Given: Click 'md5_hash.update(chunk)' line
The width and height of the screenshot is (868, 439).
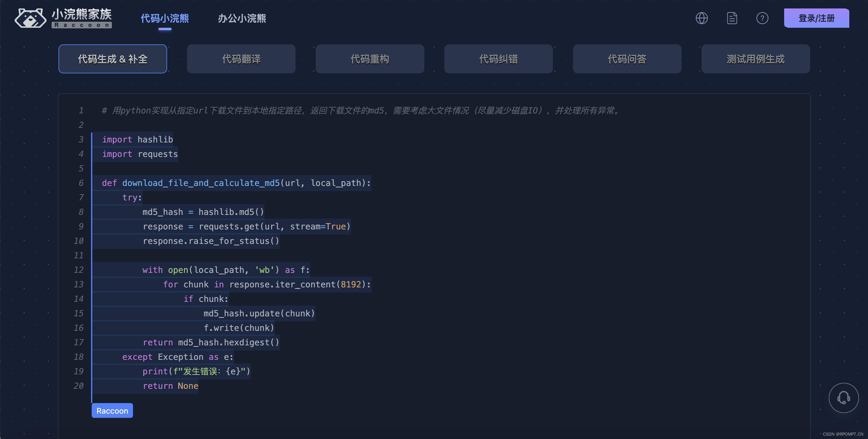Looking at the screenshot, I should click(259, 313).
